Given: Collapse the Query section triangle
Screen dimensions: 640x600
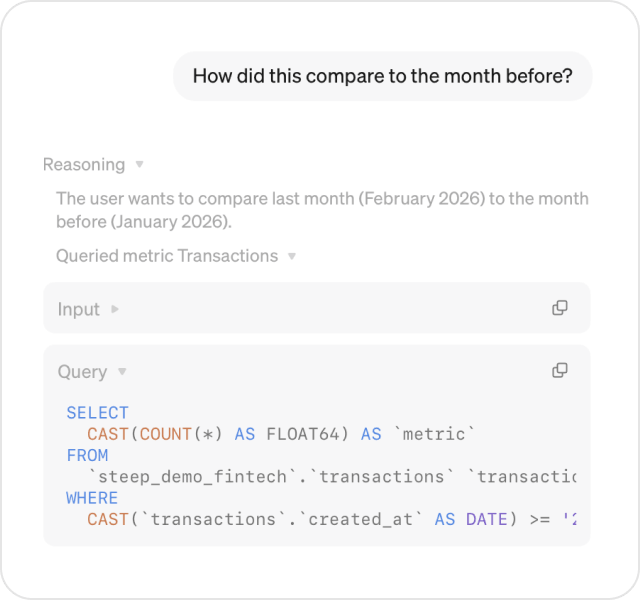Looking at the screenshot, I should tap(122, 372).
